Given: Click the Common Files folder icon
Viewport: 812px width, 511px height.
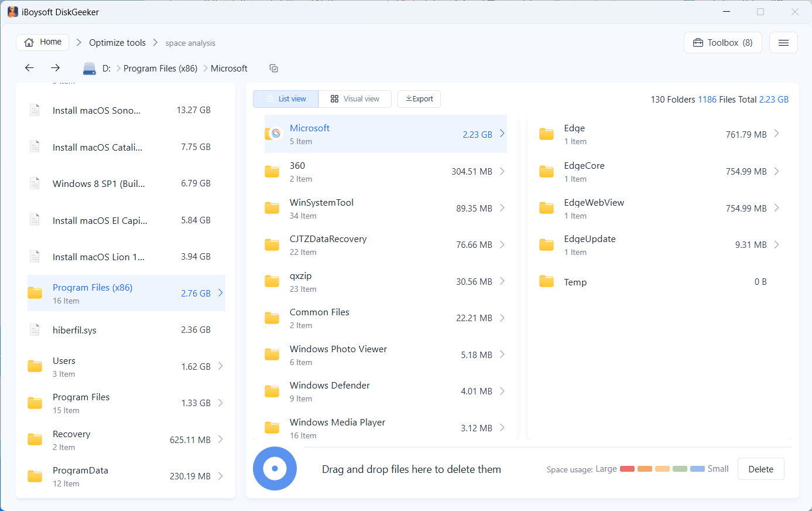Looking at the screenshot, I should tap(272, 318).
